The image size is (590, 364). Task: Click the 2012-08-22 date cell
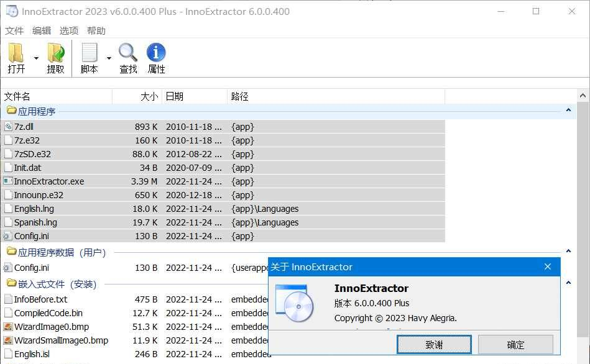(x=194, y=154)
